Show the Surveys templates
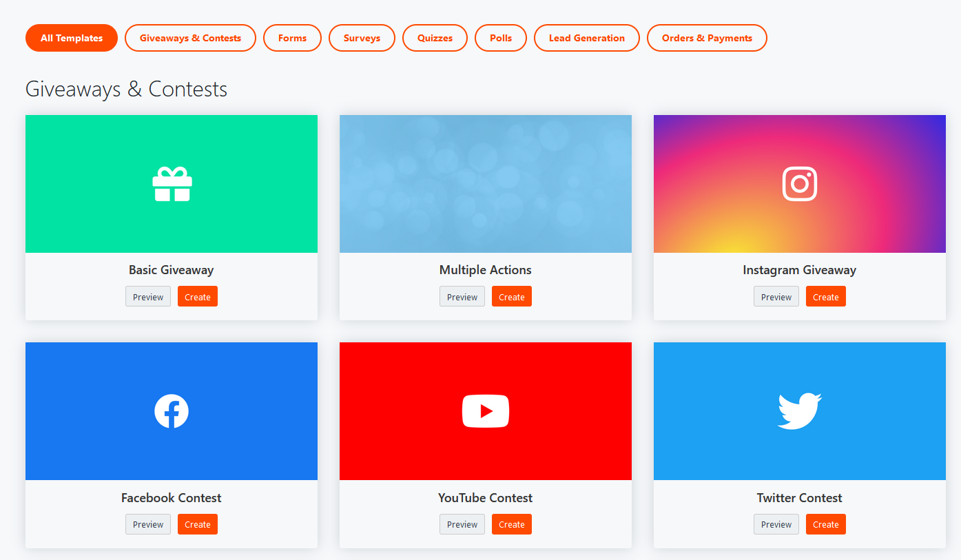The image size is (961, 560). [362, 38]
